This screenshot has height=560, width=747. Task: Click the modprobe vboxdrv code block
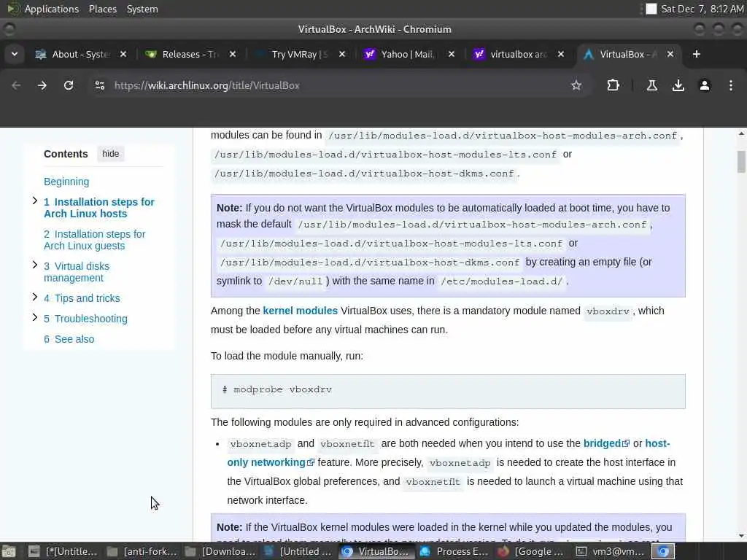coord(448,392)
